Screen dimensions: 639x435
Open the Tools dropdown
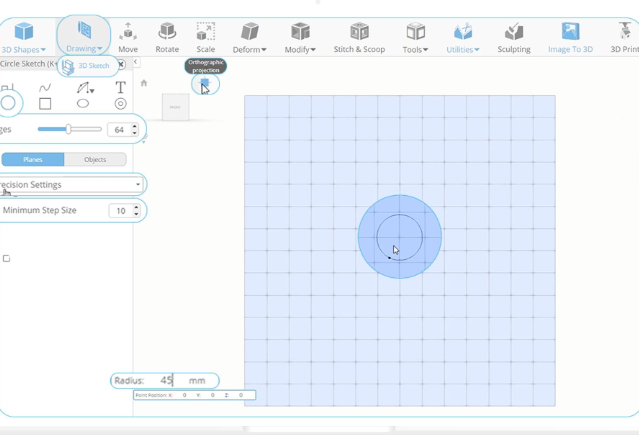415,38
